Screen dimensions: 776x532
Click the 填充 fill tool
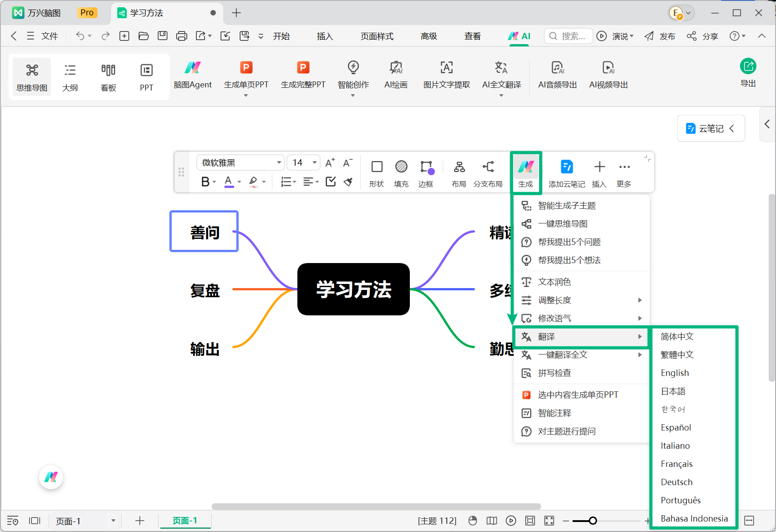[x=401, y=173]
